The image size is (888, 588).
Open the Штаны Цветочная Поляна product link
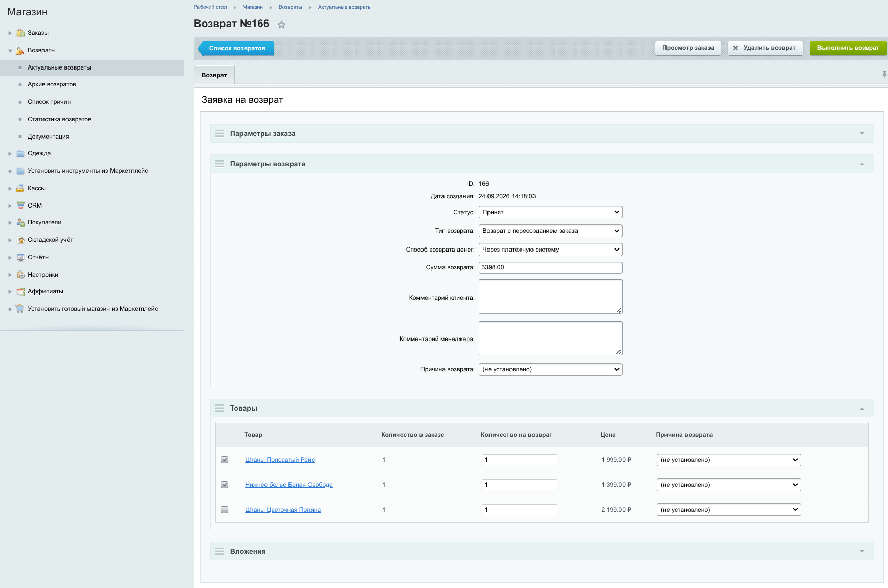click(x=283, y=510)
